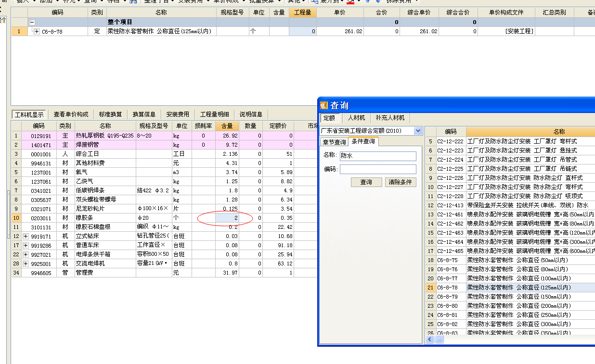Switch to the 条件查询 tab
This screenshot has width=595, height=364.
pyautogui.click(x=363, y=141)
